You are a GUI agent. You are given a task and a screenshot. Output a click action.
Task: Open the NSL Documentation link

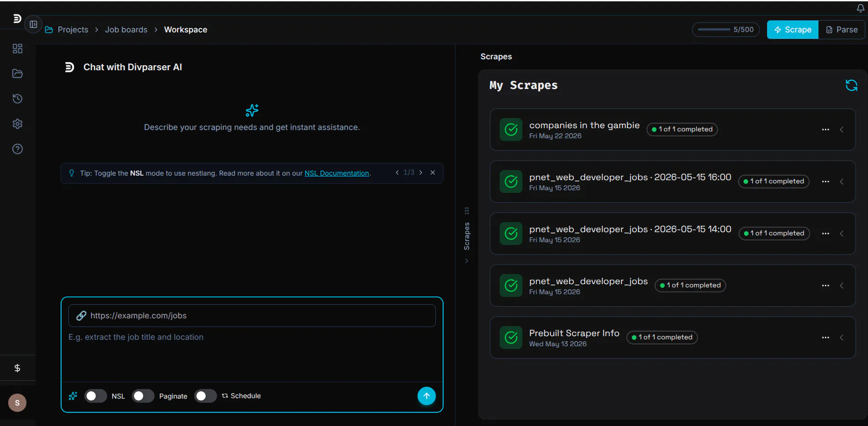coord(337,173)
